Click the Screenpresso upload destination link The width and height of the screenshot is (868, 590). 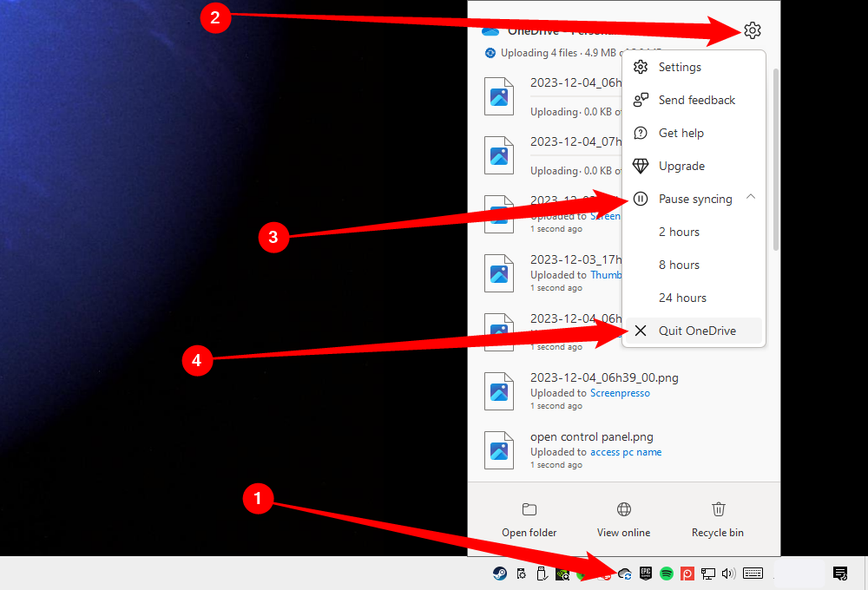[621, 392]
